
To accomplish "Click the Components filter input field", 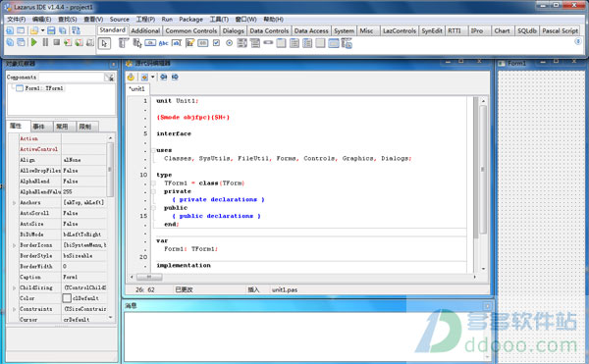I will coord(72,78).
